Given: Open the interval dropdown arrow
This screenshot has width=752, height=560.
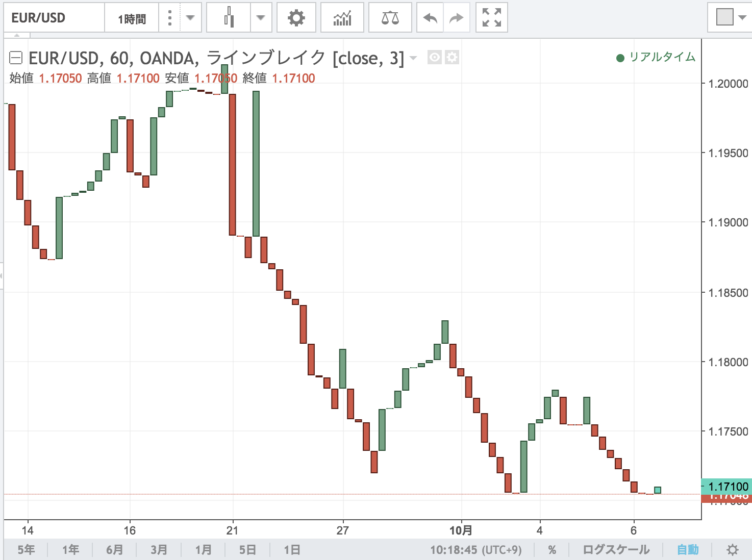Looking at the screenshot, I should [190, 18].
